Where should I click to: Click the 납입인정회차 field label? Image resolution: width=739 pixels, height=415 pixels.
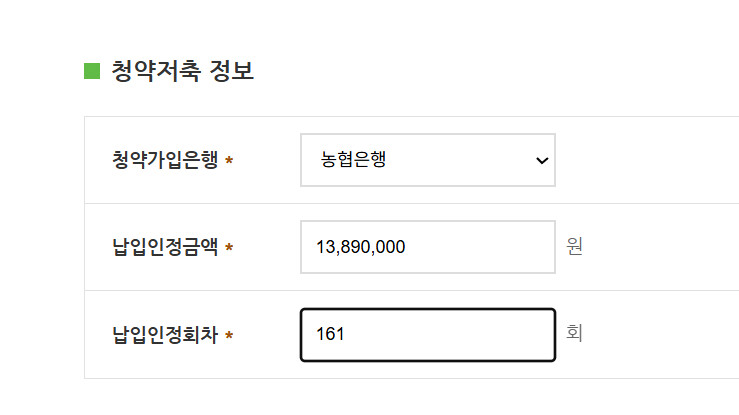click(x=165, y=334)
